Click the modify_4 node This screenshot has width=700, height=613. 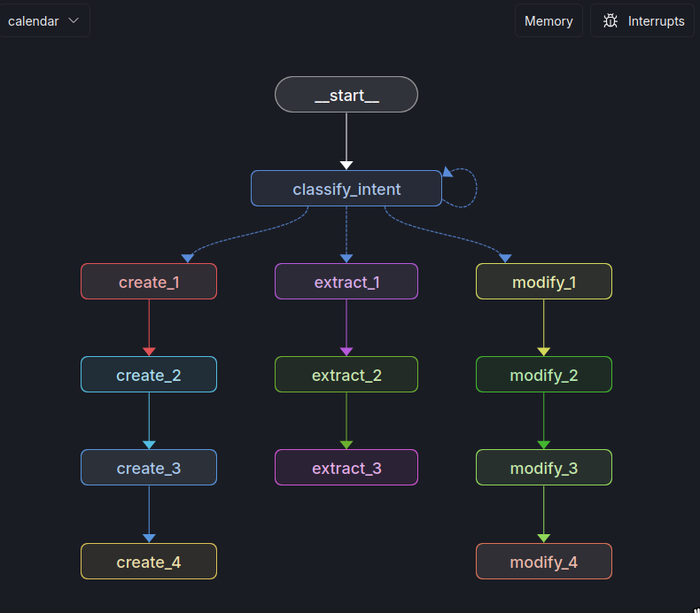pos(544,562)
